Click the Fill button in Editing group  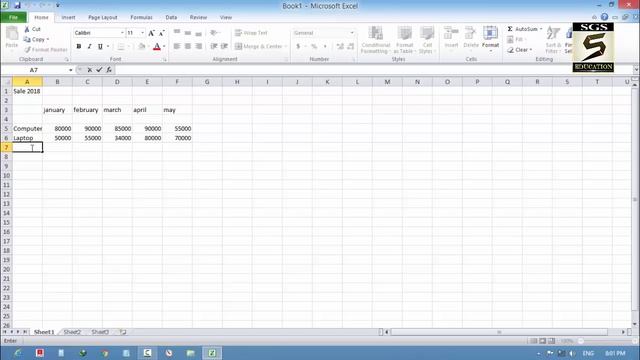click(516, 39)
